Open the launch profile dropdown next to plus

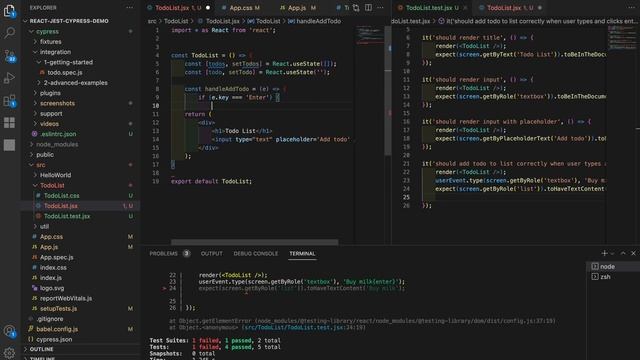pyautogui.click(x=612, y=253)
